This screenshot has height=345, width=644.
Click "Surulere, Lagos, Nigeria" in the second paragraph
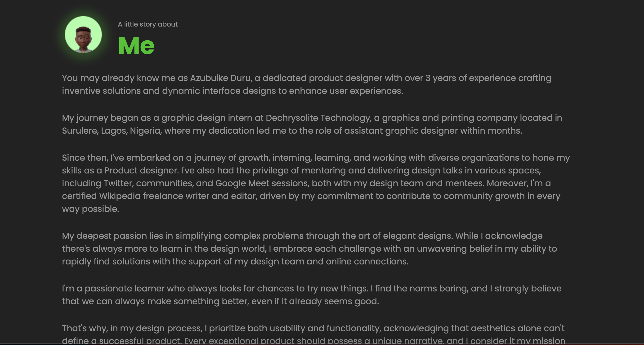[x=111, y=131]
